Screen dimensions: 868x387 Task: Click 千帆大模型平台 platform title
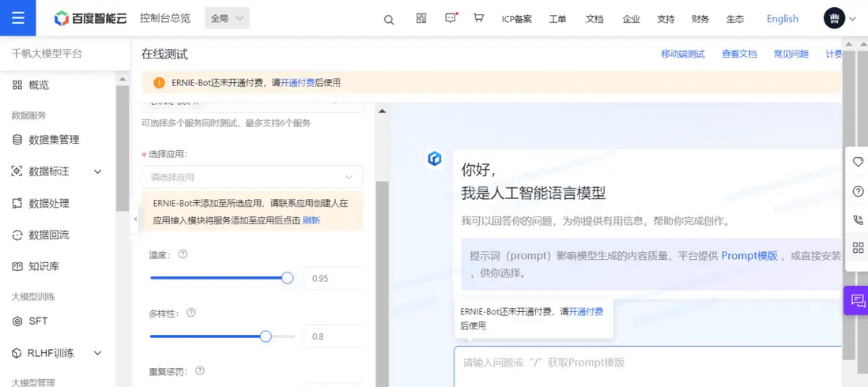[47, 54]
